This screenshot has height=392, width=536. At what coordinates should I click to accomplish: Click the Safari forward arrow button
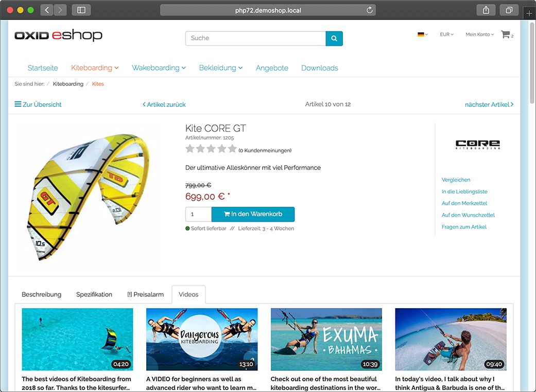[x=60, y=10]
